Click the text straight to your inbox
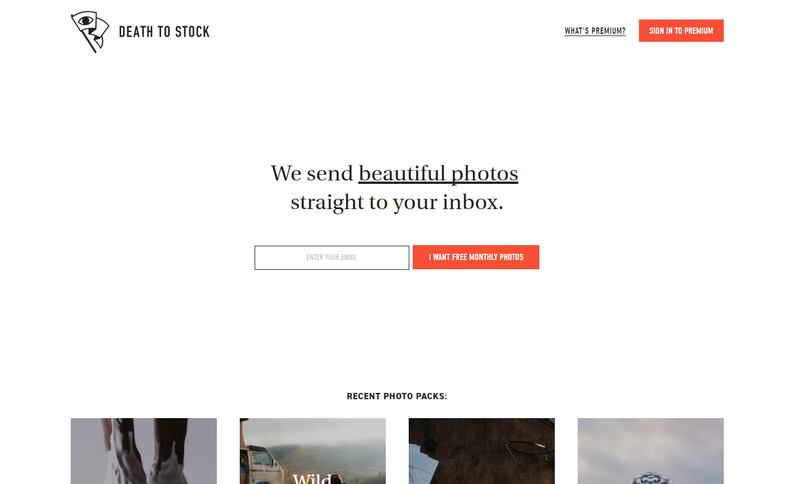800x484 pixels. (x=397, y=202)
